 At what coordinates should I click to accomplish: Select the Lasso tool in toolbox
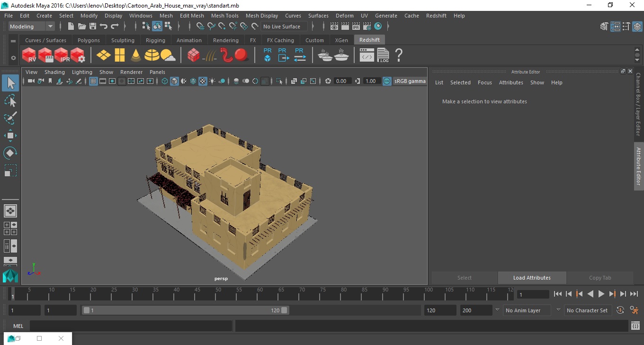(10, 101)
